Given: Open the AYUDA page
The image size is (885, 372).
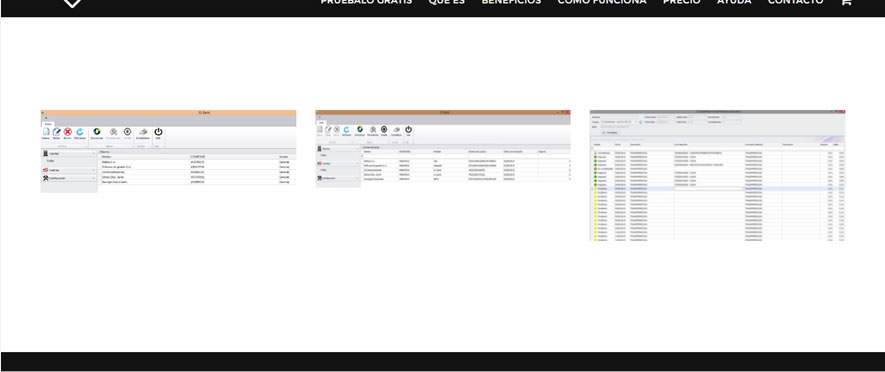Looking at the screenshot, I should coord(734,2).
